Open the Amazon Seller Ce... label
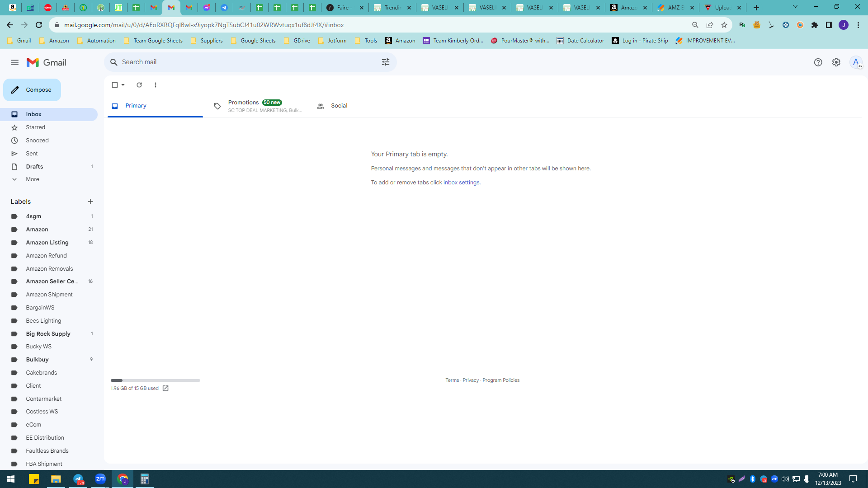 pos(49,282)
